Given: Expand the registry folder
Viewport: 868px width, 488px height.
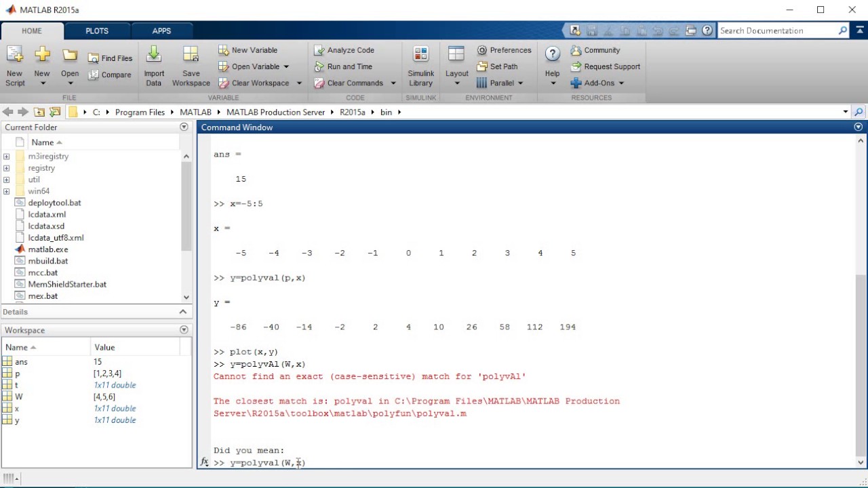Looking at the screenshot, I should (6, 168).
